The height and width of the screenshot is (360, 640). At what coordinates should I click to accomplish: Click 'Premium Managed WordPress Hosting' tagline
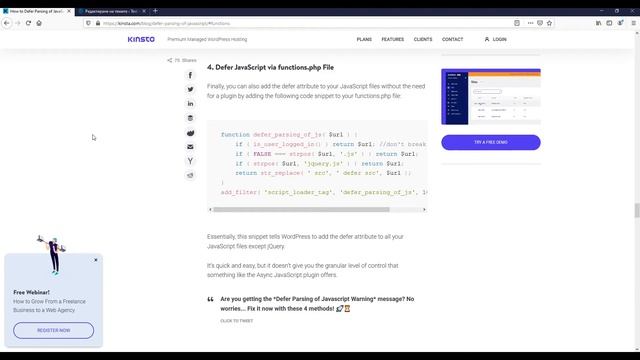pos(207,40)
